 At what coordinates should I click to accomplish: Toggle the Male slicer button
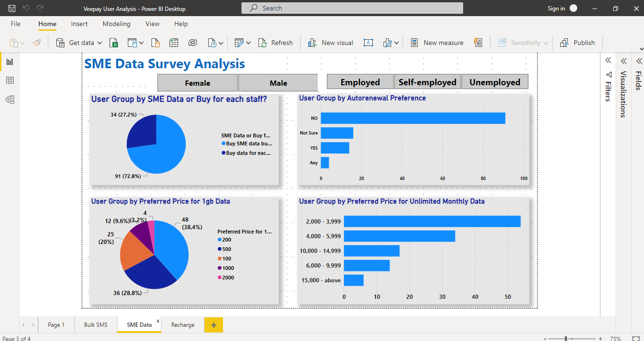(x=278, y=83)
